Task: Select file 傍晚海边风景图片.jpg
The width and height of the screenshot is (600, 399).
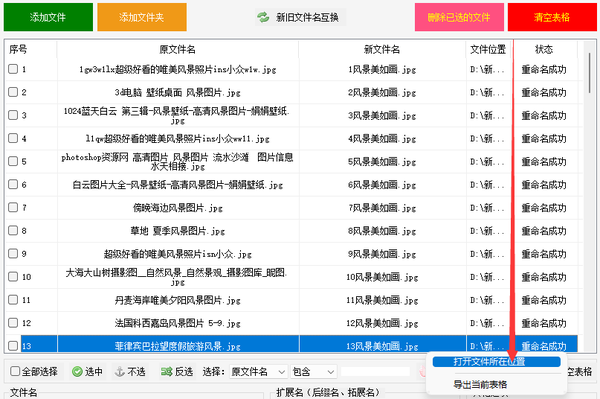Action: [x=178, y=208]
